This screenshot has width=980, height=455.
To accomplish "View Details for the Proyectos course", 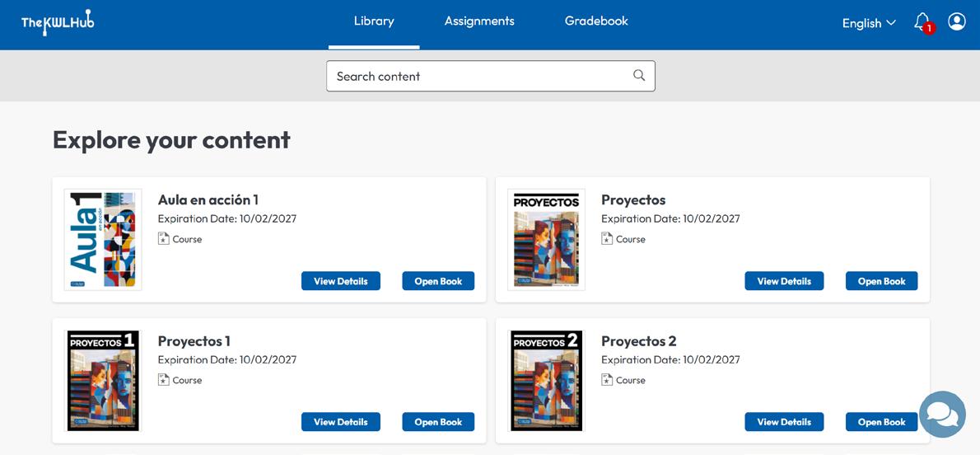I will click(784, 281).
